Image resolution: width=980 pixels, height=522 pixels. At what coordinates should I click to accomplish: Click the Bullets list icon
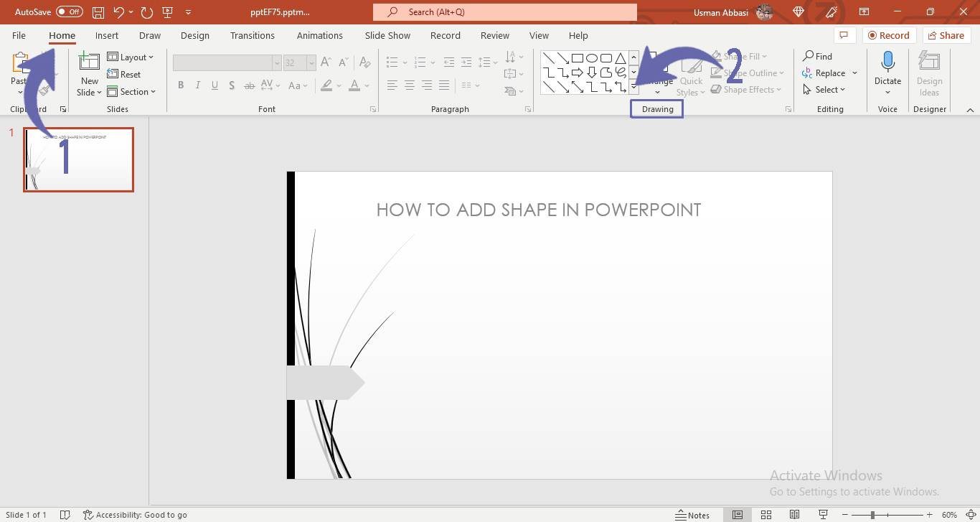point(392,63)
